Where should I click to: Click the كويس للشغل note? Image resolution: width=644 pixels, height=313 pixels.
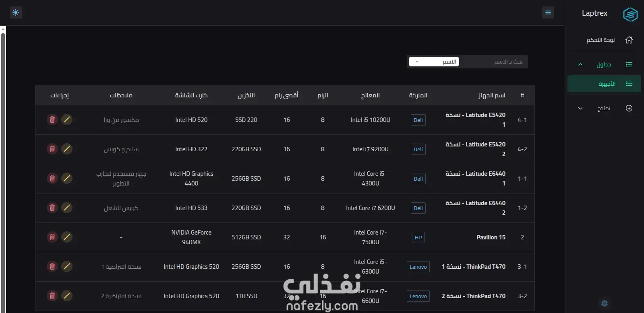click(x=121, y=208)
